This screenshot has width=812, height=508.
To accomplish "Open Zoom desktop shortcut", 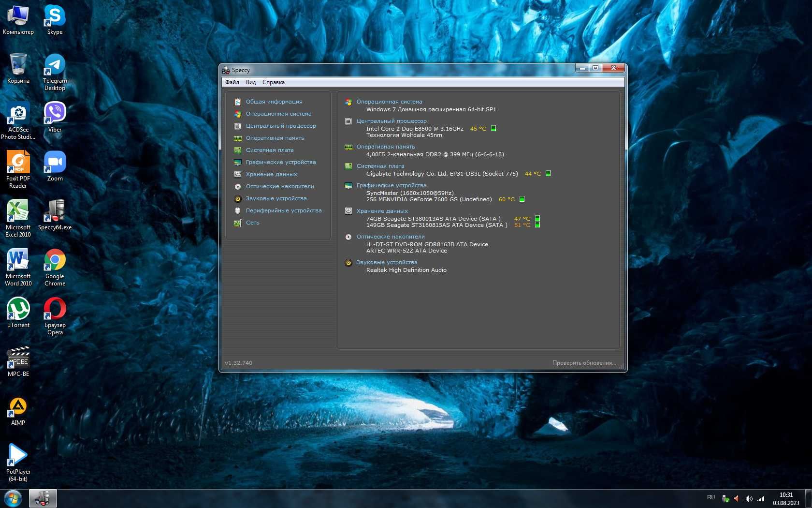I will (55, 166).
